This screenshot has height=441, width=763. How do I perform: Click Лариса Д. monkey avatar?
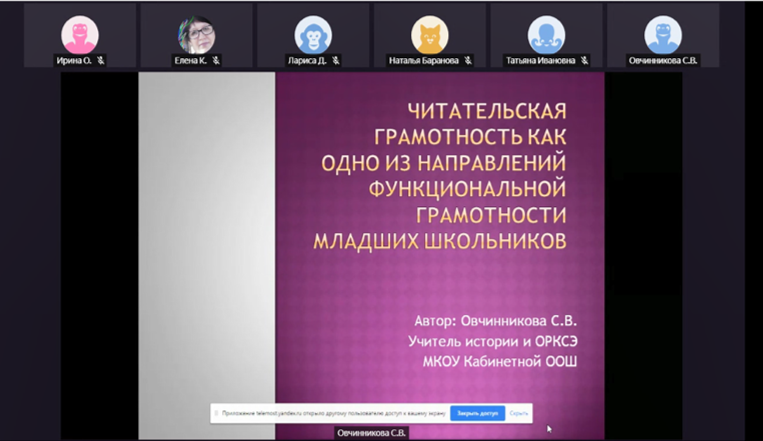click(313, 36)
